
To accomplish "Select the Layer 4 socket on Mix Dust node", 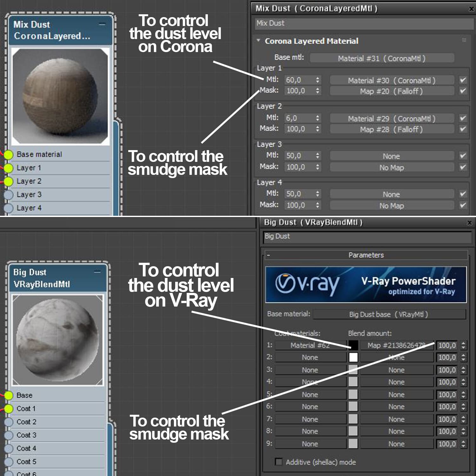I will (9, 208).
